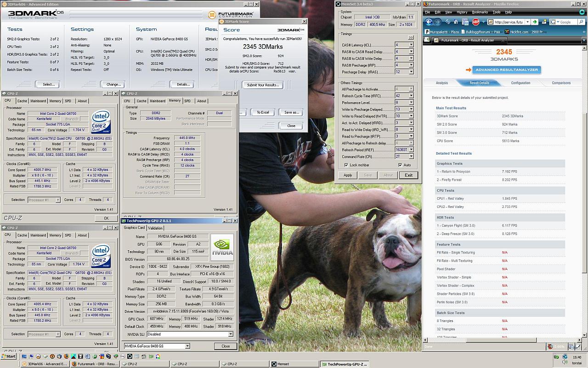The width and height of the screenshot is (588, 368).
Task: Expand MemSet timings with >> button
Action: click(410, 38)
